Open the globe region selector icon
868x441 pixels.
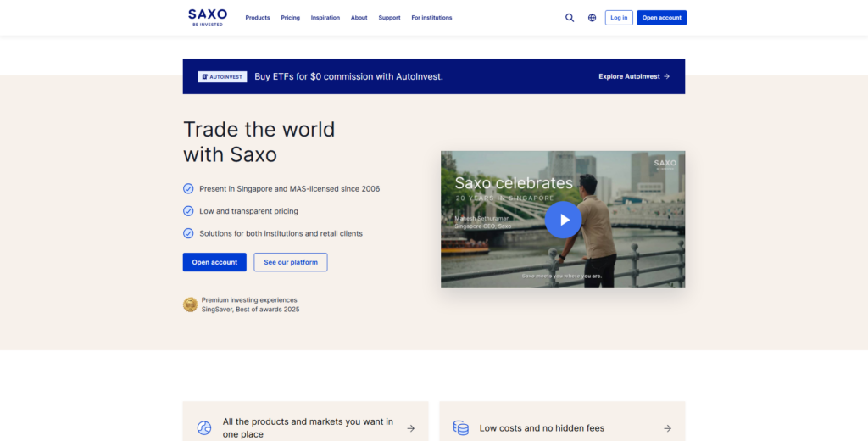point(593,18)
